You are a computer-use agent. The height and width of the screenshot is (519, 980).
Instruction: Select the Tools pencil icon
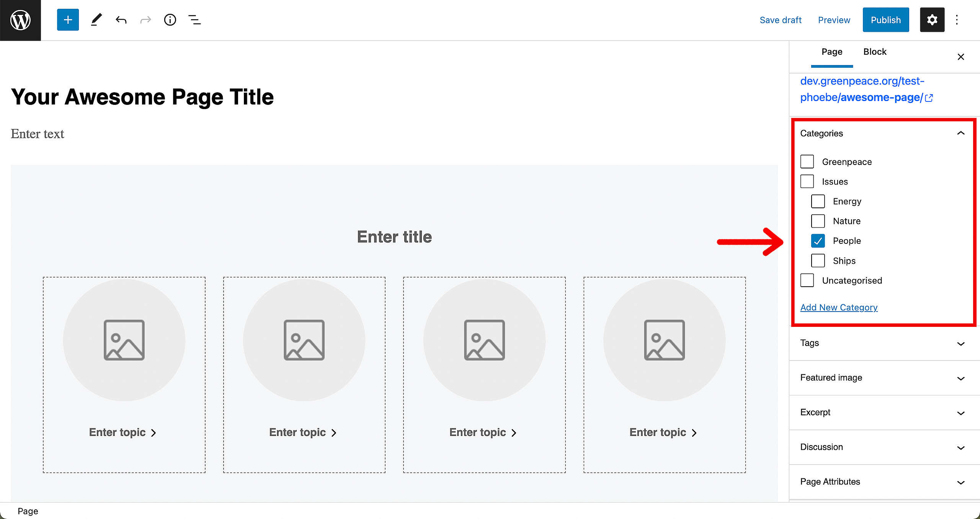tap(96, 20)
